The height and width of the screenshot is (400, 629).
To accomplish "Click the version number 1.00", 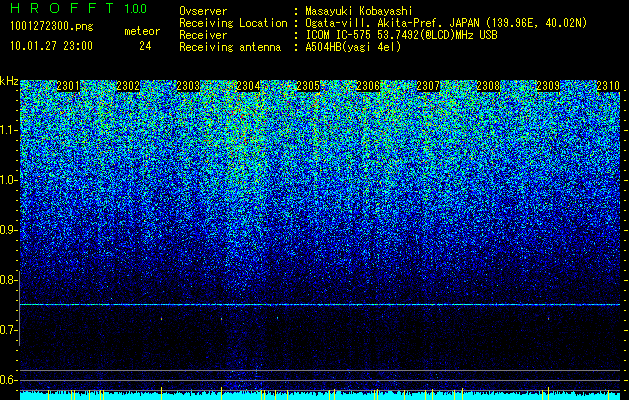I will (x=135, y=8).
